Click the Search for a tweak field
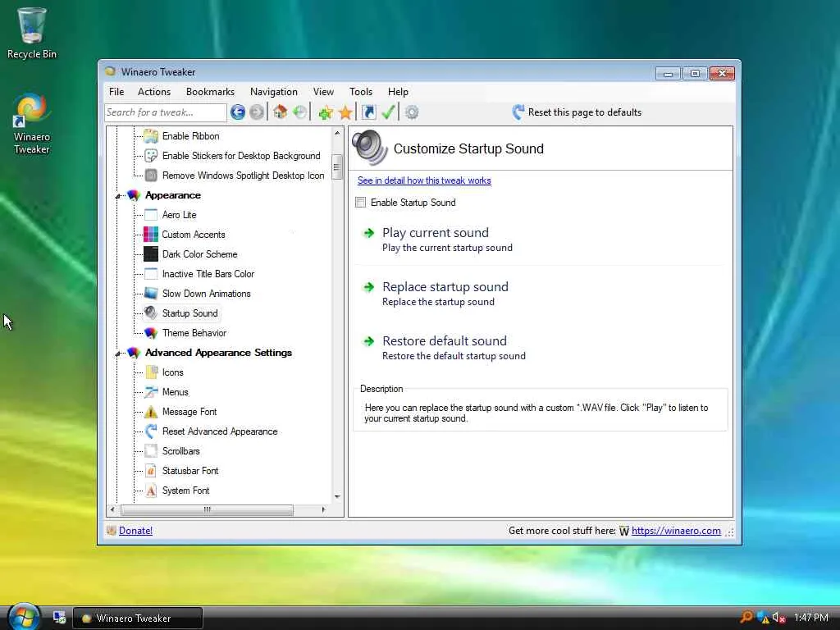Image resolution: width=840 pixels, height=630 pixels. tap(165, 112)
